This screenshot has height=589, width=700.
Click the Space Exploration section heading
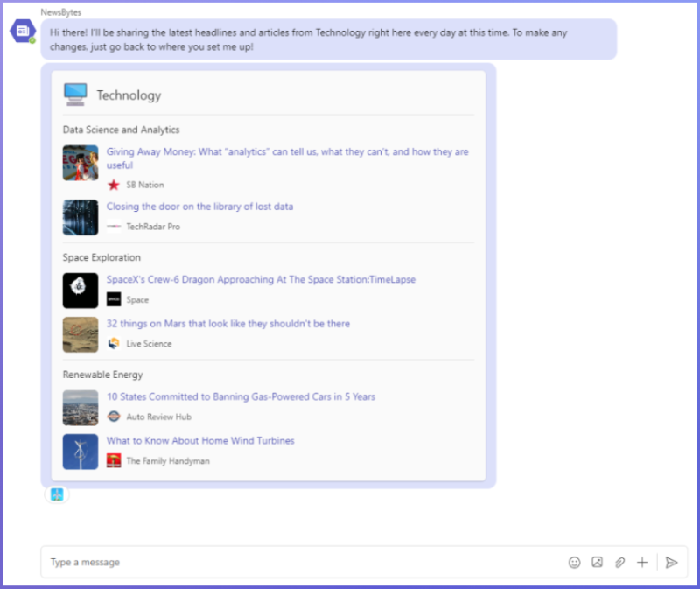101,257
